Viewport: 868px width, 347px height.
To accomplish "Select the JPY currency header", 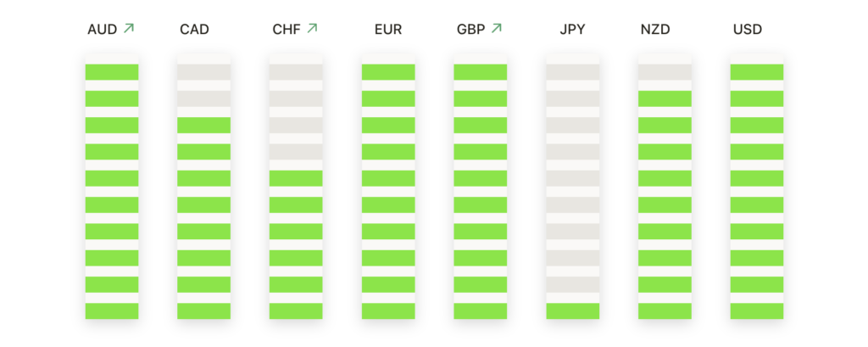I will [x=572, y=30].
